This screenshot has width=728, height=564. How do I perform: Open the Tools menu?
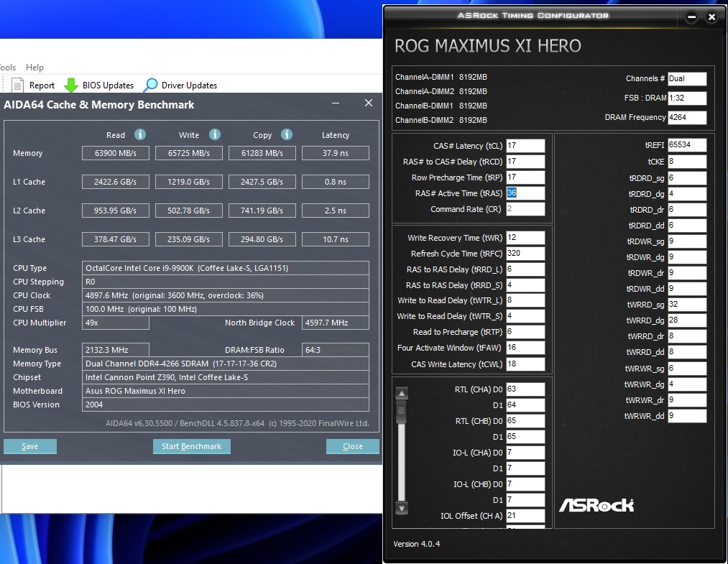pos(8,68)
